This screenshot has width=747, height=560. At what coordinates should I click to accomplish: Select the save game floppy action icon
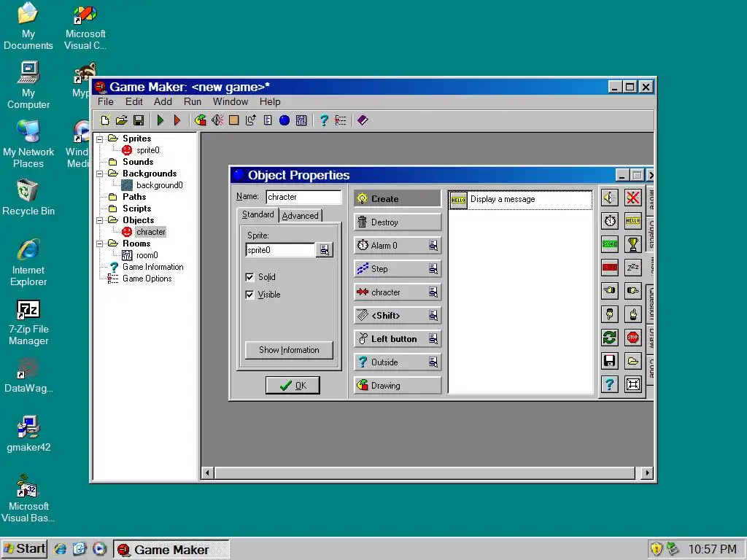(610, 361)
